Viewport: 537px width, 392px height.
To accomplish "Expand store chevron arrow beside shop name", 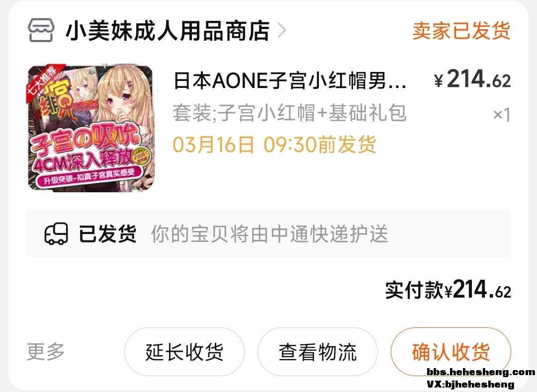I will [x=281, y=31].
